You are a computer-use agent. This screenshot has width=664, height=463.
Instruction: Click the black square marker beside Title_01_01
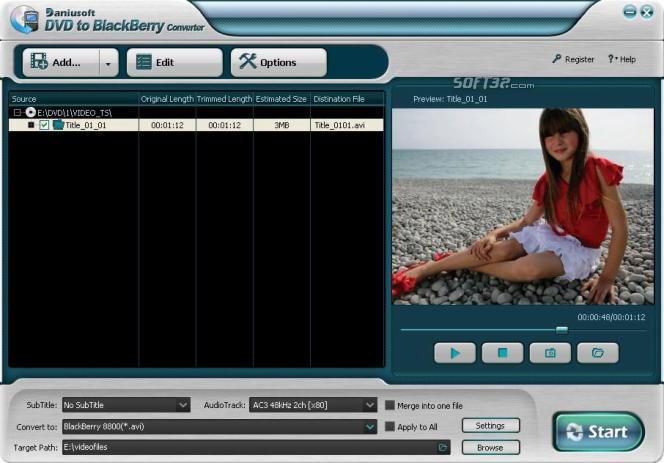click(31, 125)
